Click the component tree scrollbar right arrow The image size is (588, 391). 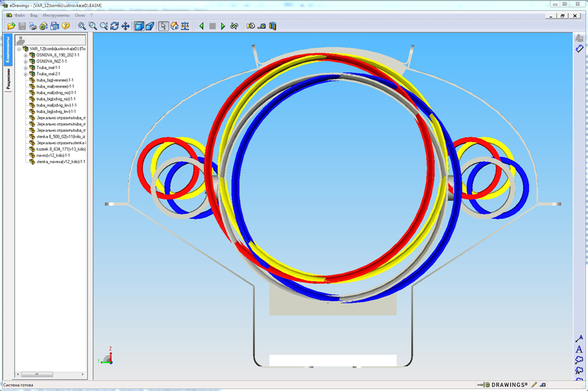[x=82, y=374]
